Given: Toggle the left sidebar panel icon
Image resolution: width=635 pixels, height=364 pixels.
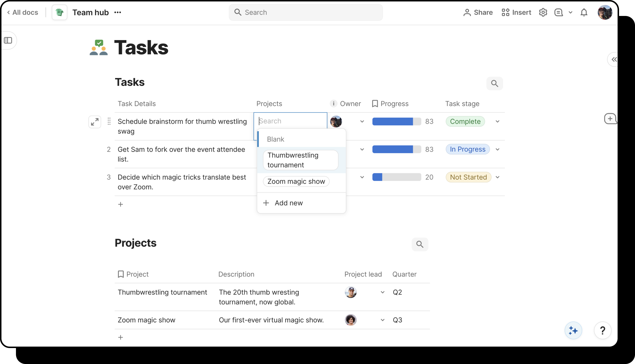Looking at the screenshot, I should [8, 40].
